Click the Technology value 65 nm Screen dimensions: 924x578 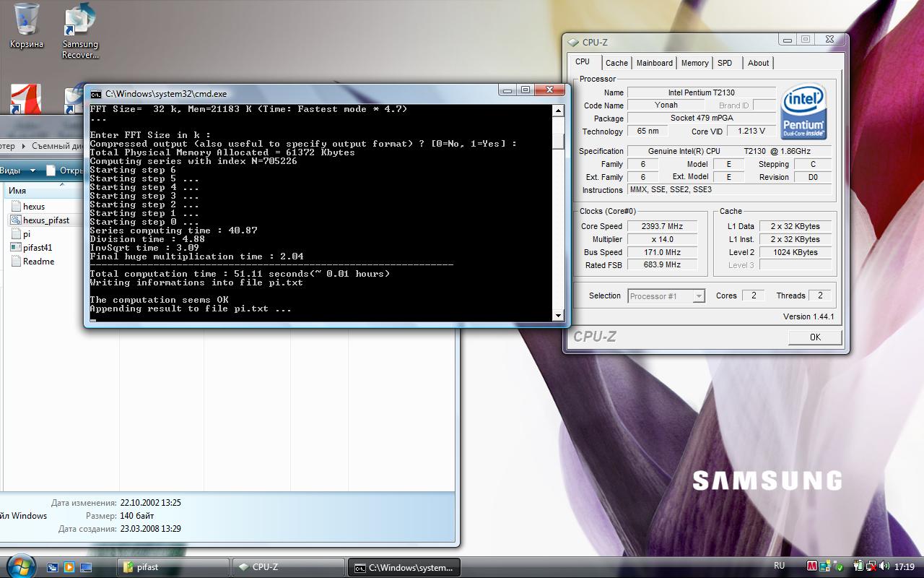coord(648,131)
